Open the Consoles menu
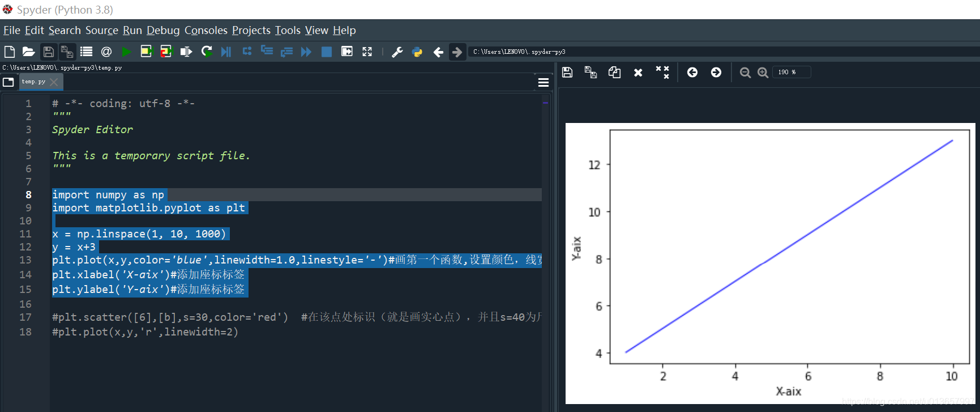 206,30
